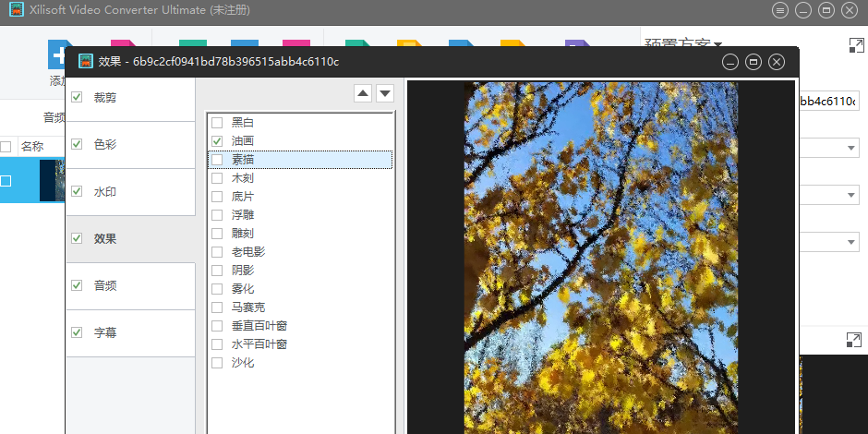
Task: Click the lower preview expand arrow icon
Action: 853,340
